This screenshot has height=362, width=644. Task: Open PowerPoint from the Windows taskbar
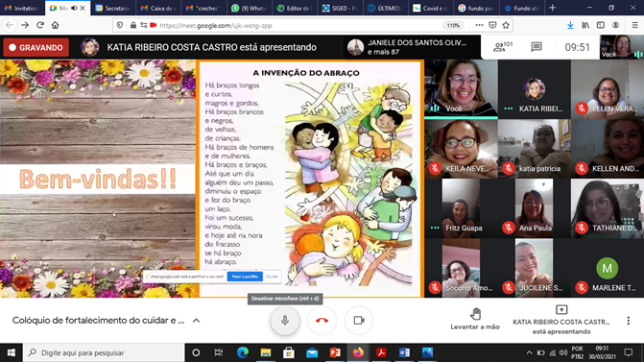(x=335, y=352)
